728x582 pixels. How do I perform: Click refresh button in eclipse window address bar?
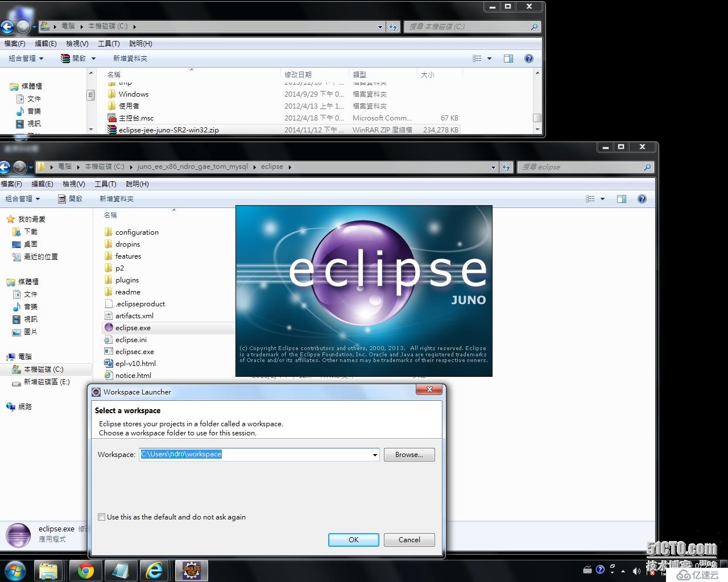[506, 167]
